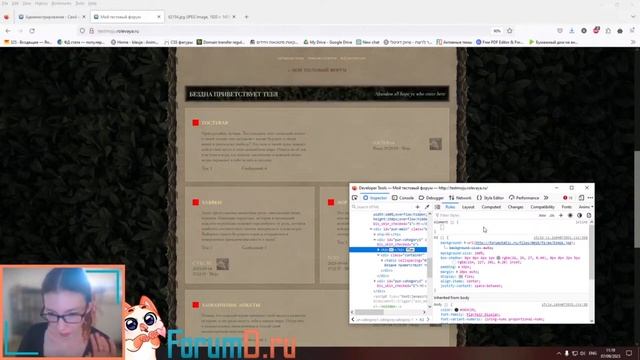640x360 pixels.
Task: Open the sidebar tabs overflow dropdown arrow
Action: (592, 207)
